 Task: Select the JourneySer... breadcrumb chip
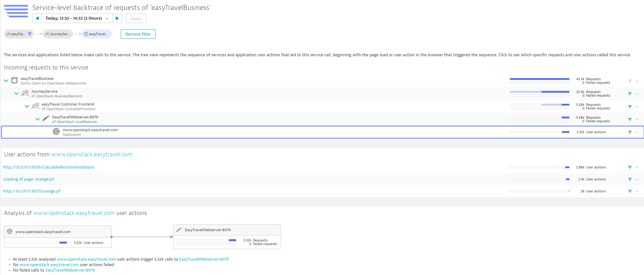[58, 34]
